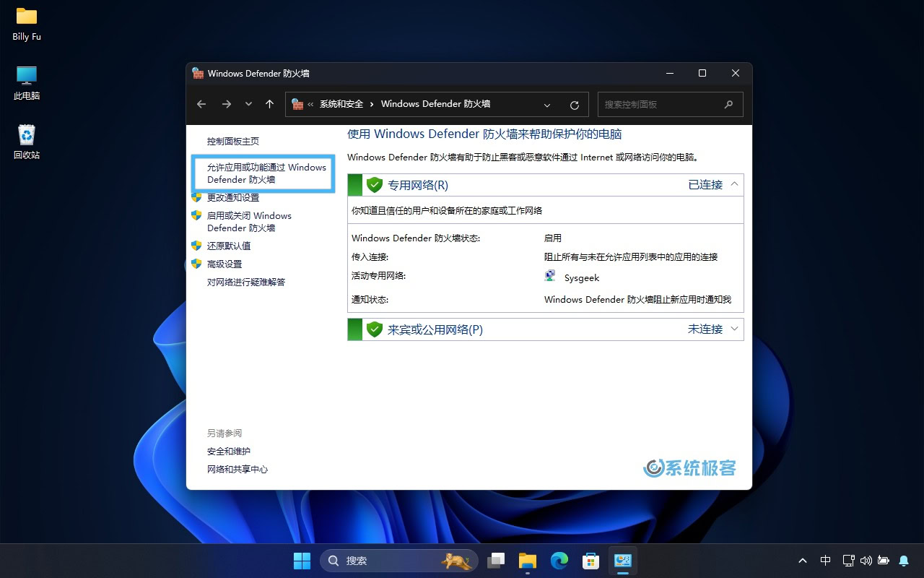Image resolution: width=924 pixels, height=578 pixels.
Task: Open 安全和维护 link
Action: click(229, 451)
